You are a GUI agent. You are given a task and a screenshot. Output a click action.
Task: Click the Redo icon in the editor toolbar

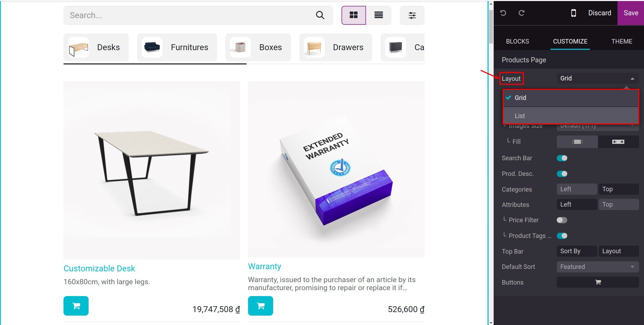[x=522, y=13]
